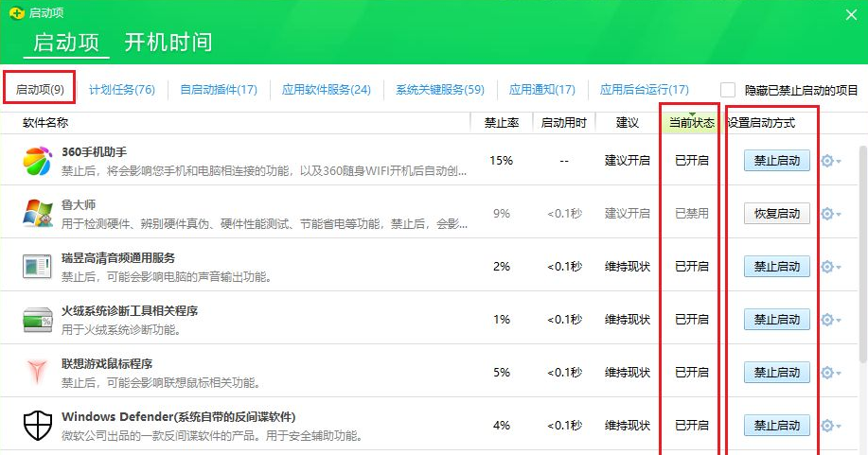Sort by the 当前状态 column header
Screen dimensions: 868x455
691,123
